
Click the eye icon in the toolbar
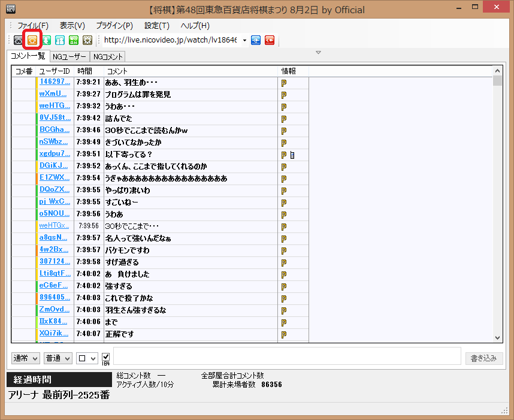pos(19,40)
